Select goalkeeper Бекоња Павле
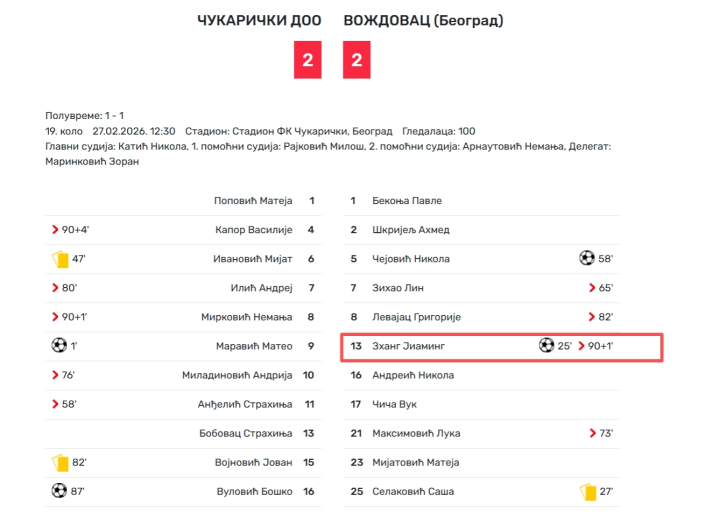This screenshot has height=518, width=719. pyautogui.click(x=405, y=201)
